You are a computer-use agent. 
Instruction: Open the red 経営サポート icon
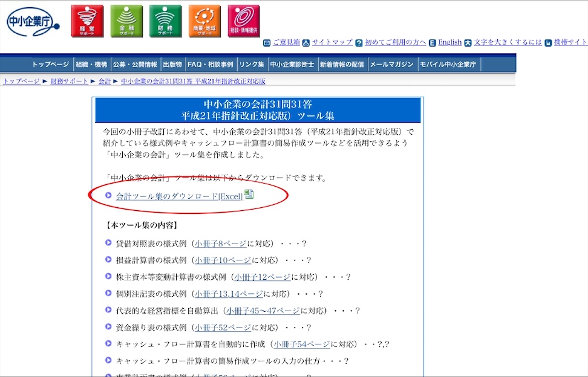[87, 21]
